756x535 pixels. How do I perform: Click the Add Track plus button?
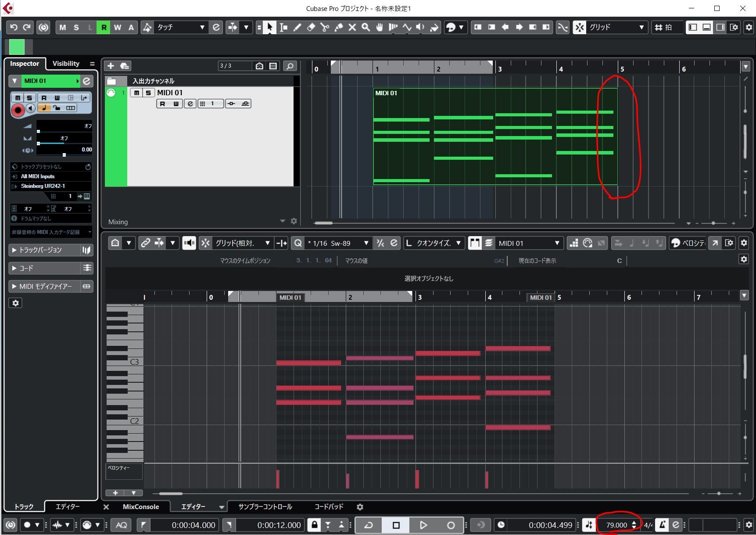pyautogui.click(x=111, y=66)
